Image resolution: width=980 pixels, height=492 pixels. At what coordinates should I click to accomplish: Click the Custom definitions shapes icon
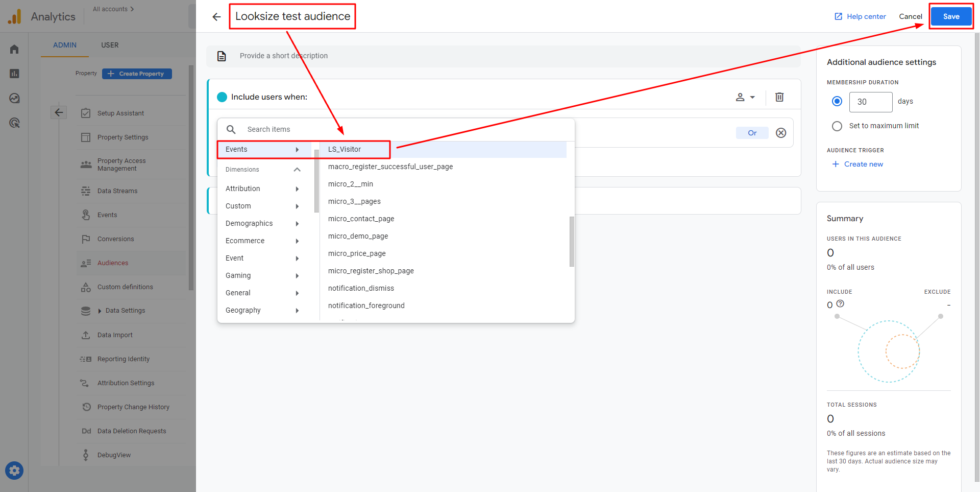86,287
